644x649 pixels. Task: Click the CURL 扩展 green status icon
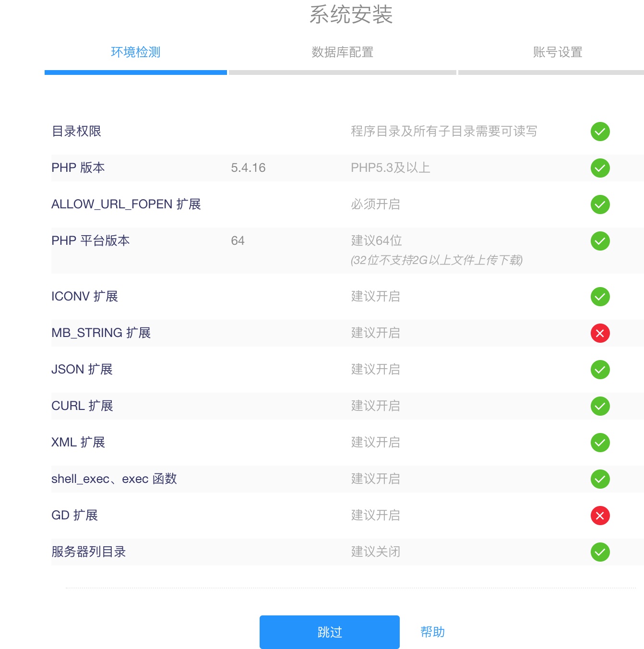pyautogui.click(x=600, y=406)
